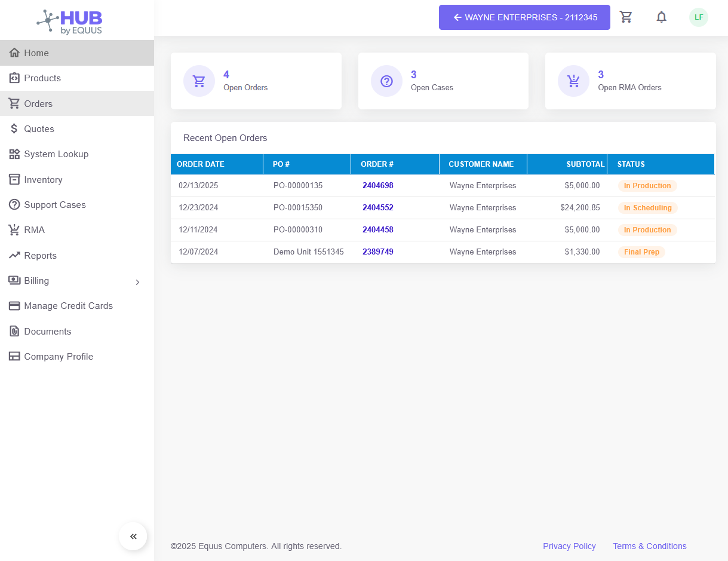Sort by the PO # column header
The height and width of the screenshot is (561, 728).
(307, 164)
